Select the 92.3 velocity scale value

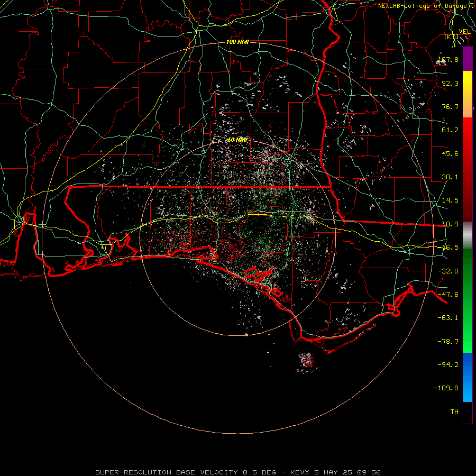[450, 83]
